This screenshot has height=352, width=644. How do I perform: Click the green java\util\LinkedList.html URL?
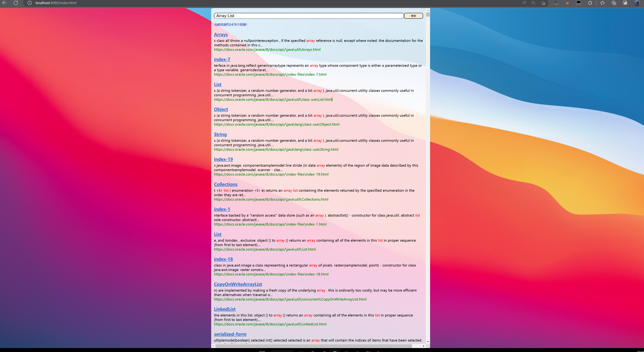click(x=270, y=324)
